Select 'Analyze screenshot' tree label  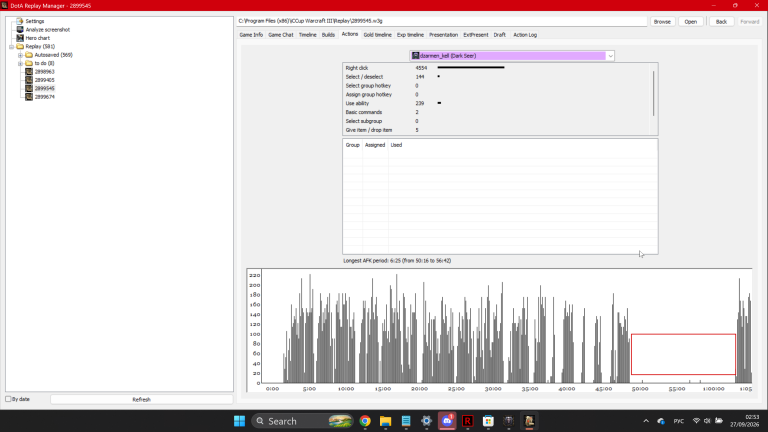48,29
